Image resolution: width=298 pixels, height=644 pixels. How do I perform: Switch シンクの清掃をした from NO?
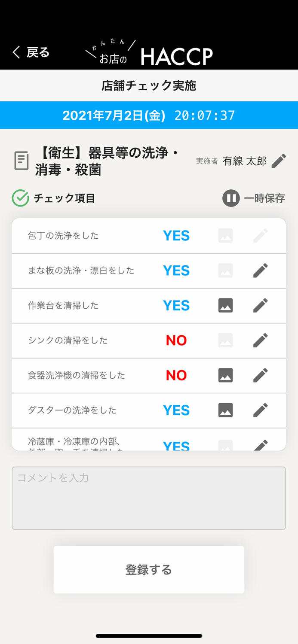tap(176, 340)
